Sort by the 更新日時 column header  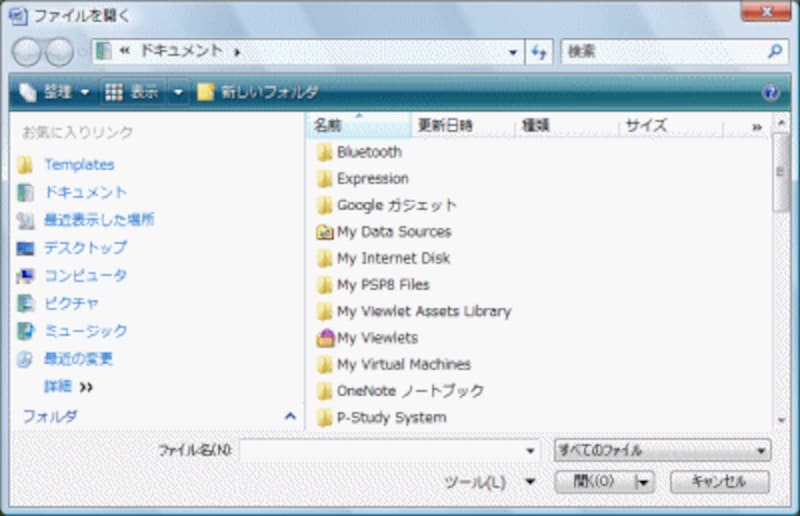(462, 125)
